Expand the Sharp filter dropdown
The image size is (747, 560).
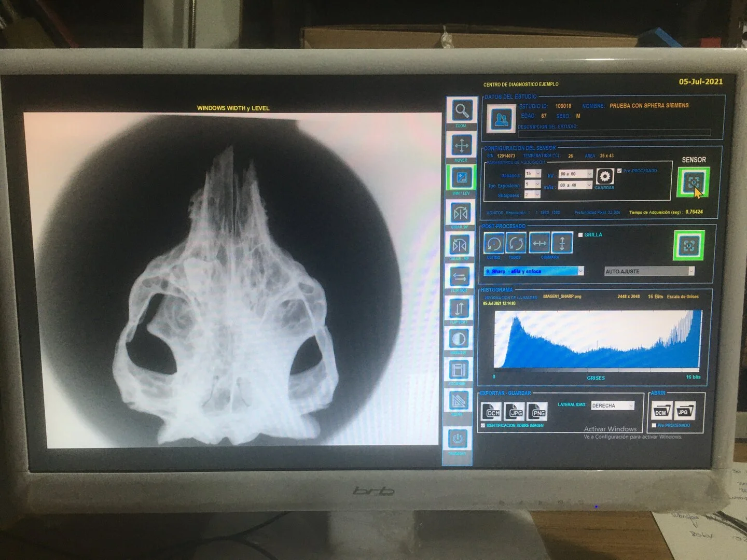pos(580,271)
